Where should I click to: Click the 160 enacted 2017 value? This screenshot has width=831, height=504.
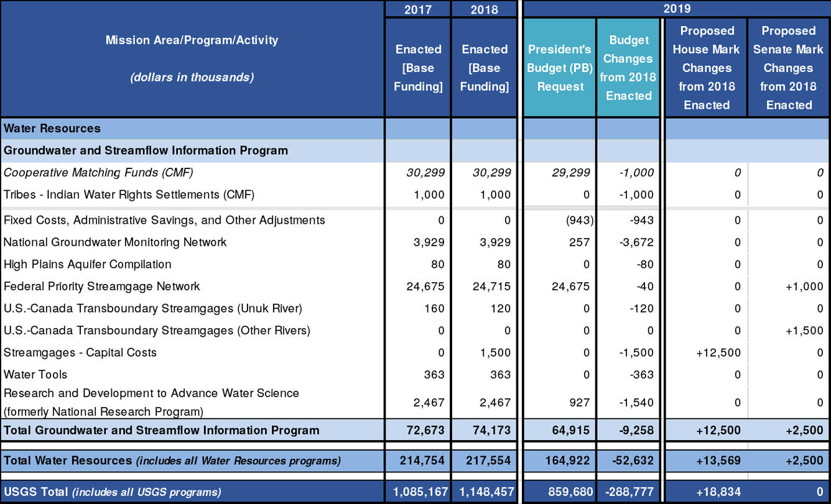tap(434, 308)
